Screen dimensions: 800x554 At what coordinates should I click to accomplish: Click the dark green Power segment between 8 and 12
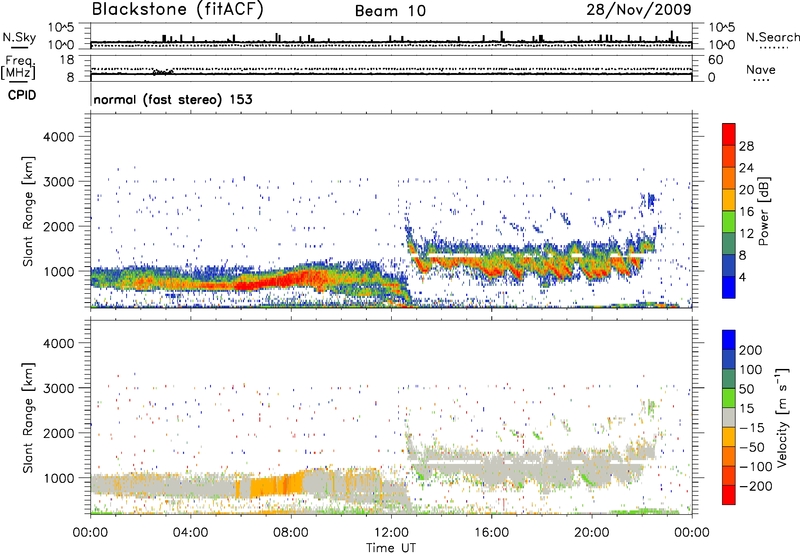(x=729, y=244)
